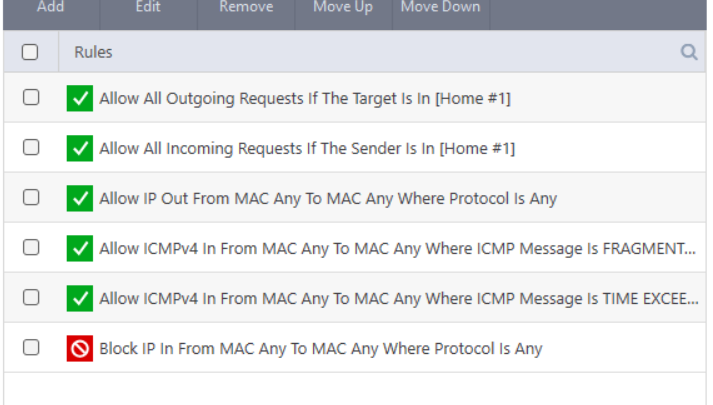Click green allow icon for Incoming Requests rule
Screen dimensions: 713x405
click(80, 148)
